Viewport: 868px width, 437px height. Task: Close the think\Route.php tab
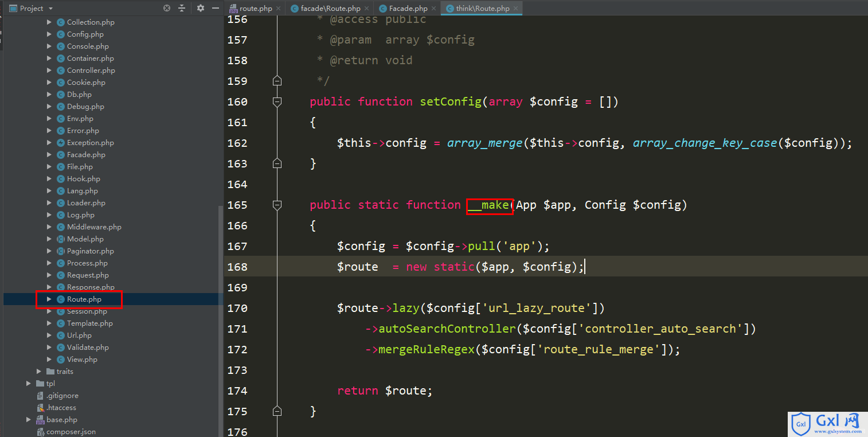(x=515, y=8)
